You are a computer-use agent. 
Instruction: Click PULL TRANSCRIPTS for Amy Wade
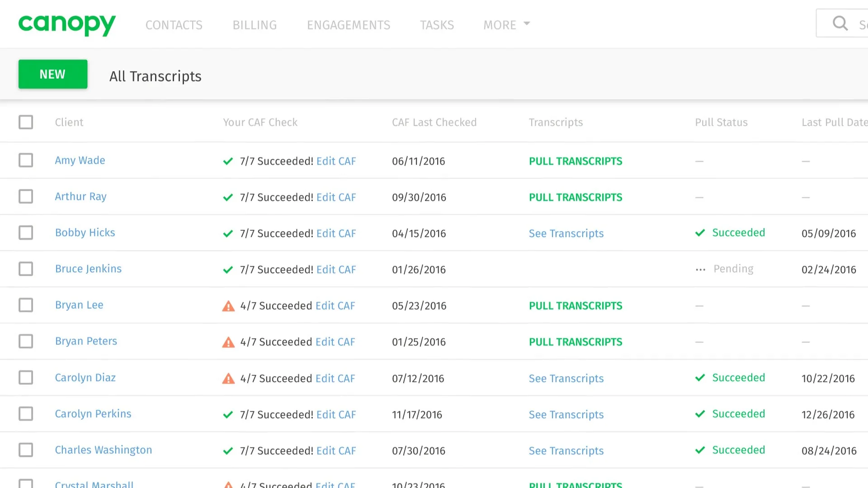pyautogui.click(x=575, y=161)
